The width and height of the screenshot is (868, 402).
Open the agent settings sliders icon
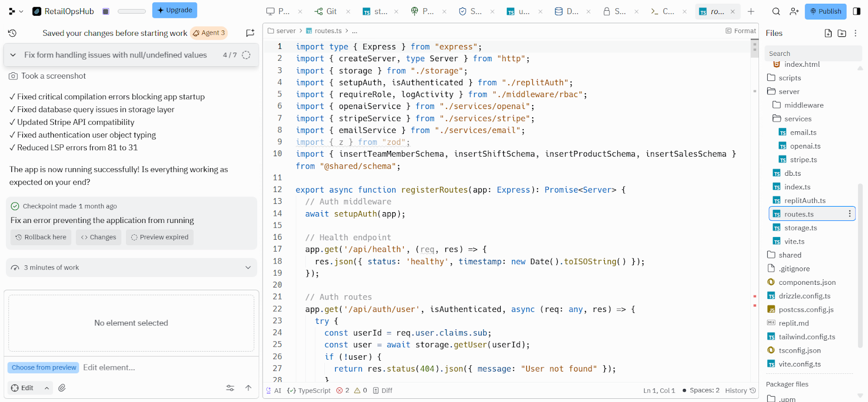[230, 388]
